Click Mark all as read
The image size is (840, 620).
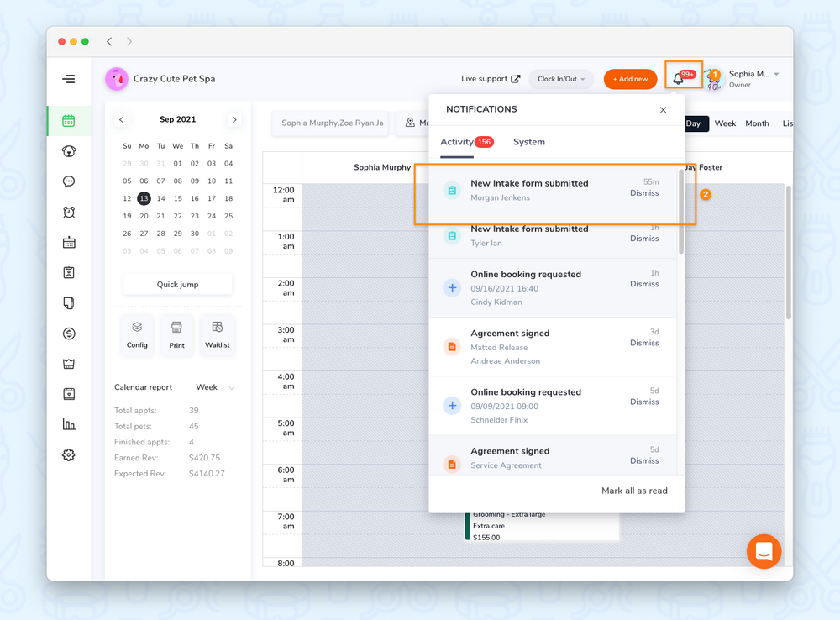point(634,491)
